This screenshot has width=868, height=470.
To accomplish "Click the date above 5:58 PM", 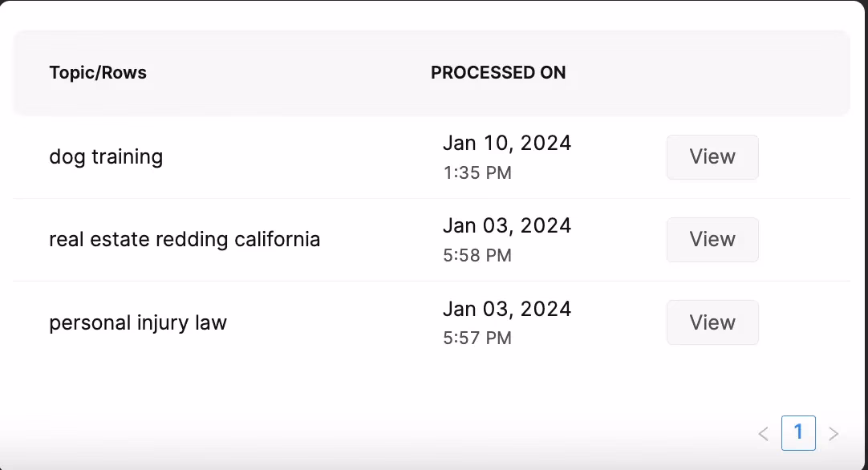I will click(x=507, y=226).
